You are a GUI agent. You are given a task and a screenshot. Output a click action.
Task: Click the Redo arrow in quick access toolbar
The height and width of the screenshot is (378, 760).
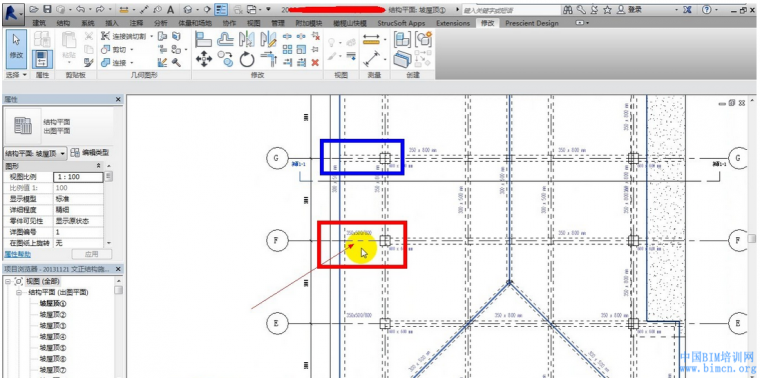[x=99, y=10]
